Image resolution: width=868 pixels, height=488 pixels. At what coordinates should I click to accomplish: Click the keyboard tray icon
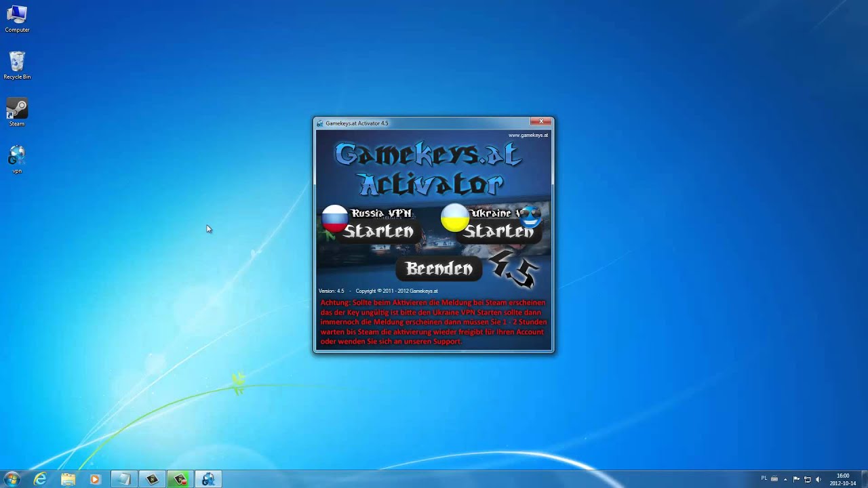pyautogui.click(x=774, y=479)
